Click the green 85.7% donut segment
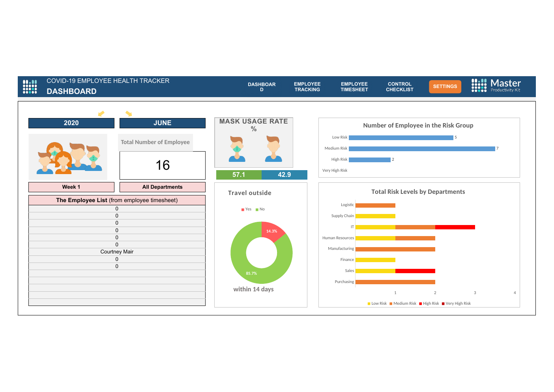This screenshot has width=554, height=392. (251, 273)
